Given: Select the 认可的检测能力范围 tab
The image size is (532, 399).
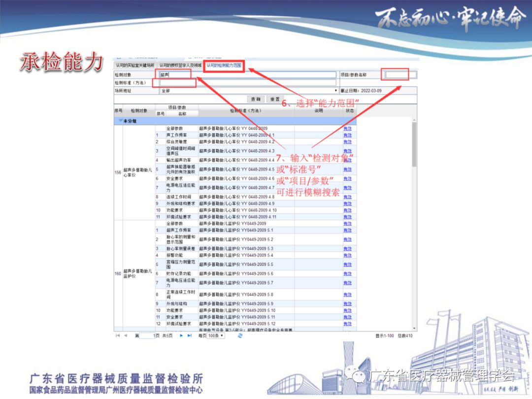Looking at the screenshot, I should [x=224, y=66].
